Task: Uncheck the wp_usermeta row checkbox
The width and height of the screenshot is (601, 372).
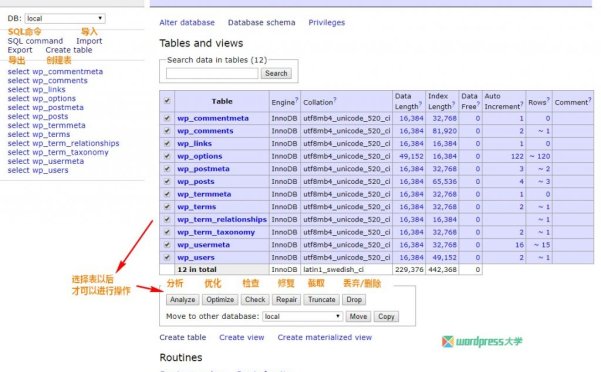Action: click(167, 244)
